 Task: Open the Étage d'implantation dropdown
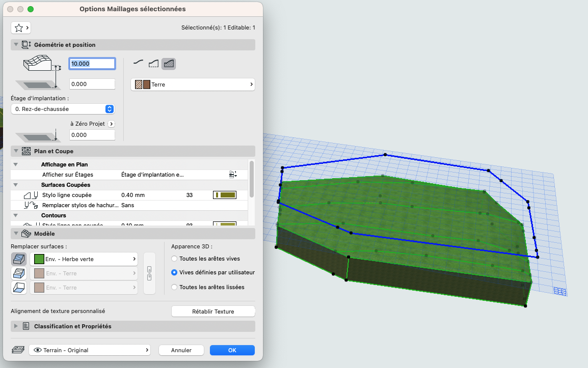click(63, 109)
